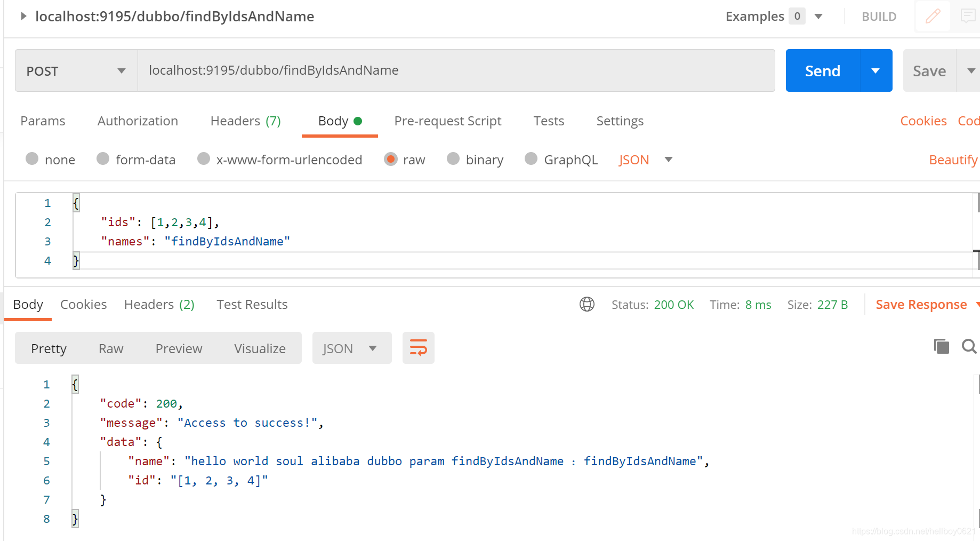Open the Pre-request Script tab
This screenshot has width=980, height=541.
(447, 121)
